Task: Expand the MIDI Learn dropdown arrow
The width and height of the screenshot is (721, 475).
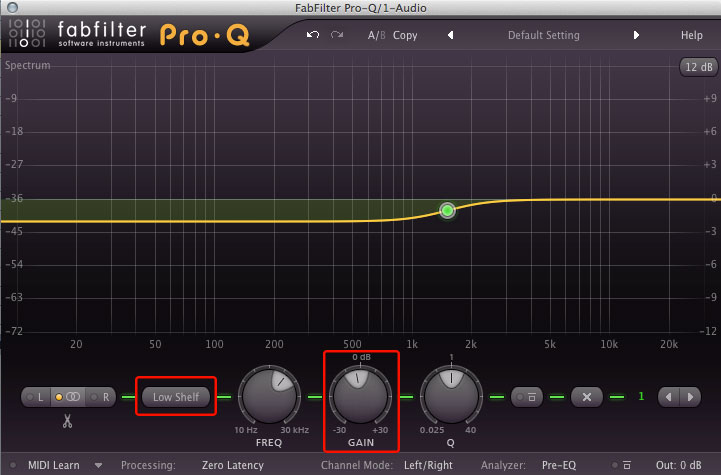Action: [x=98, y=465]
